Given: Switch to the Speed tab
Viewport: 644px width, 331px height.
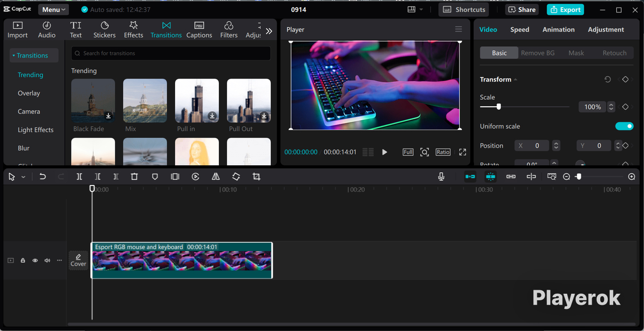Looking at the screenshot, I should click(x=520, y=30).
